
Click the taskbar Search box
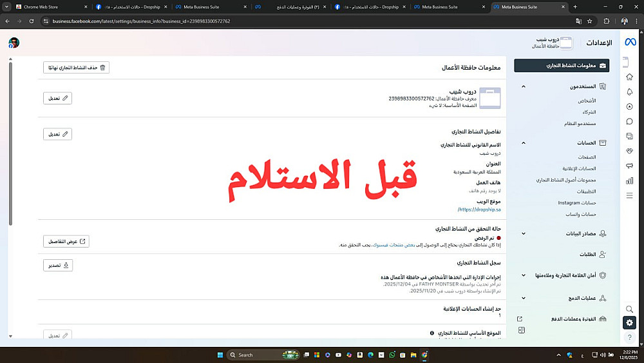point(263,355)
